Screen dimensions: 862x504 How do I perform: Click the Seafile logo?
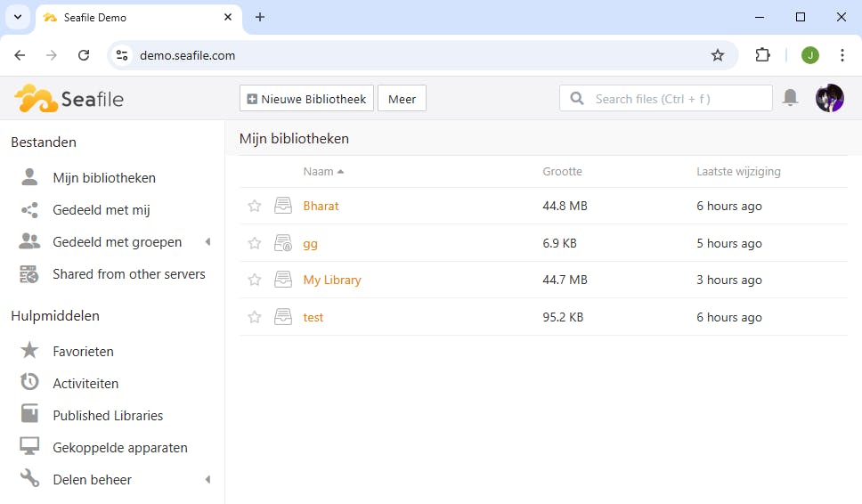69,98
